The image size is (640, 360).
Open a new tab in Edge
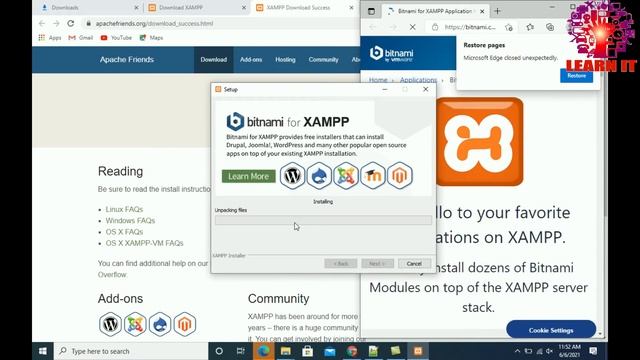click(x=497, y=11)
